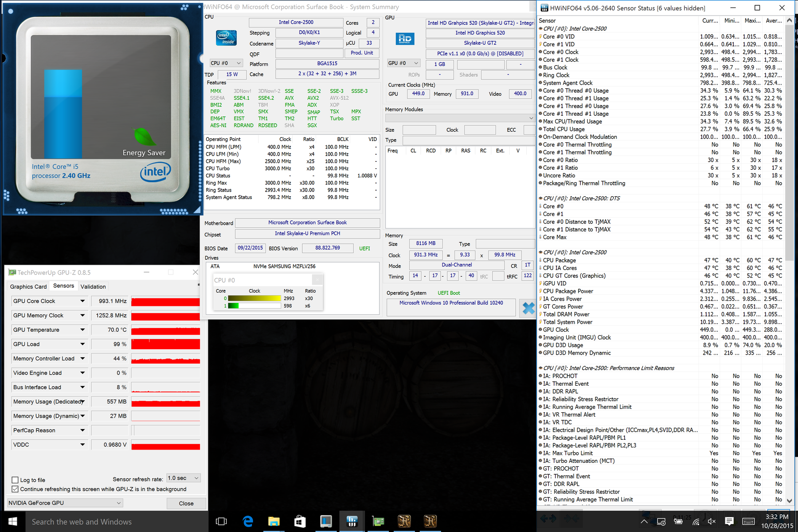
Task: Click the Memory Controller Load history graph
Action: [x=165, y=359]
